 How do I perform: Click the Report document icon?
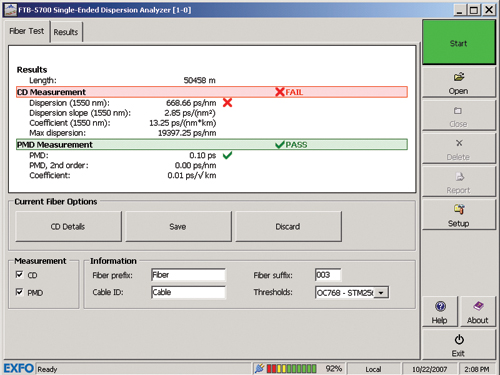460,176
